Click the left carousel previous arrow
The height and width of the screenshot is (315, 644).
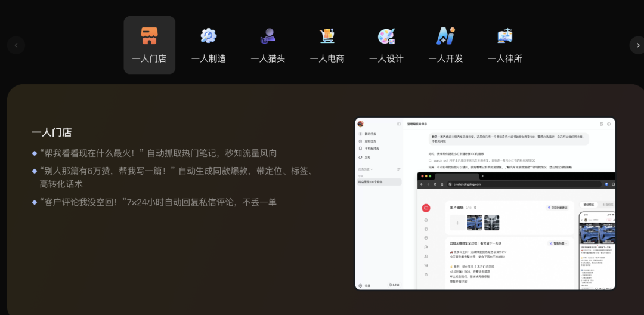point(16,45)
